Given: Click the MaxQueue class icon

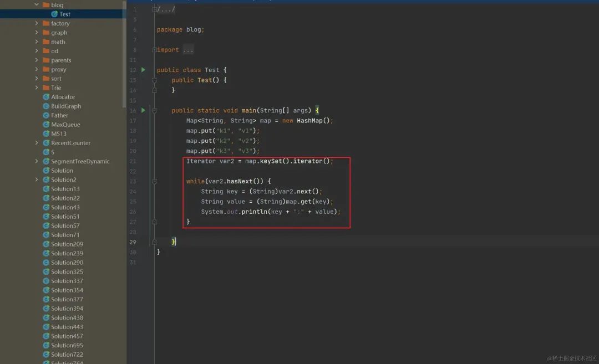Looking at the screenshot, I should [x=46, y=125].
